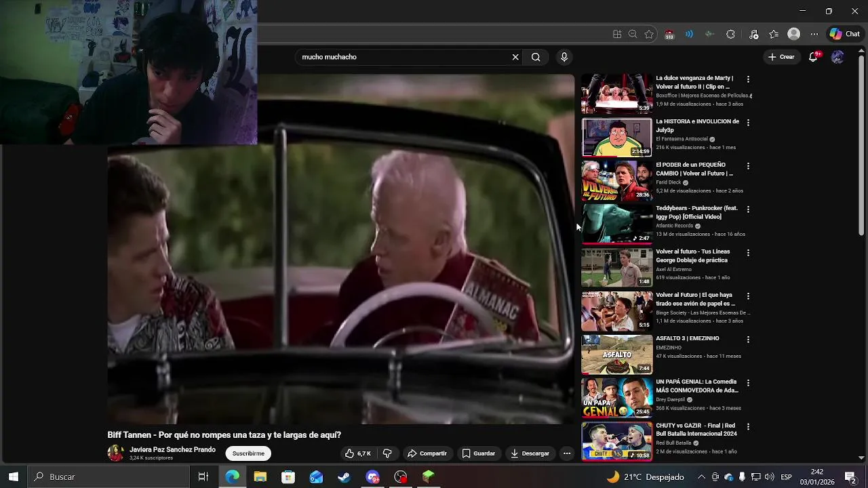
Task: Open options for Teddybears Punkrocker video
Action: (748, 209)
